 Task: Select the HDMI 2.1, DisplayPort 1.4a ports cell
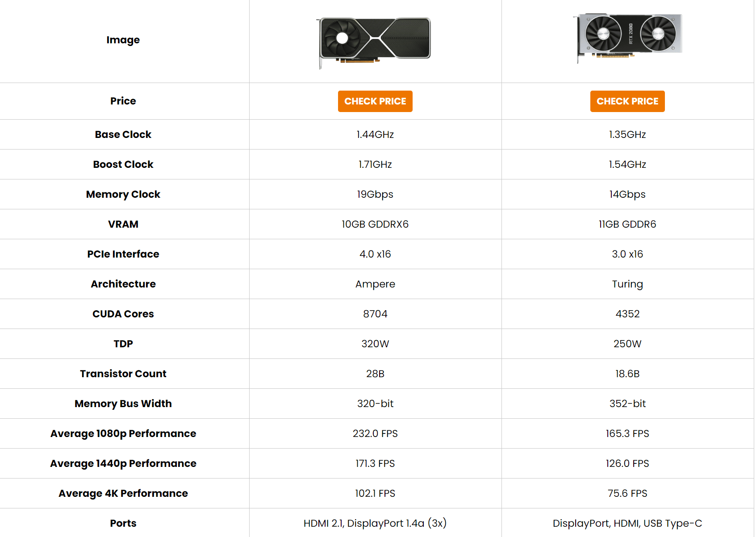(375, 523)
